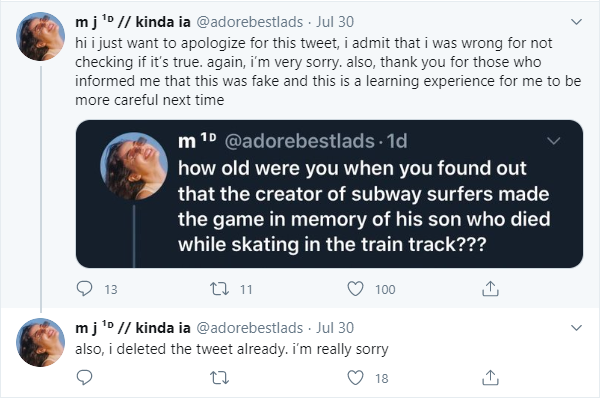The height and width of the screenshot is (398, 601).
Task: Reply to the apology tweet with 13 replies
Action: (x=84, y=289)
